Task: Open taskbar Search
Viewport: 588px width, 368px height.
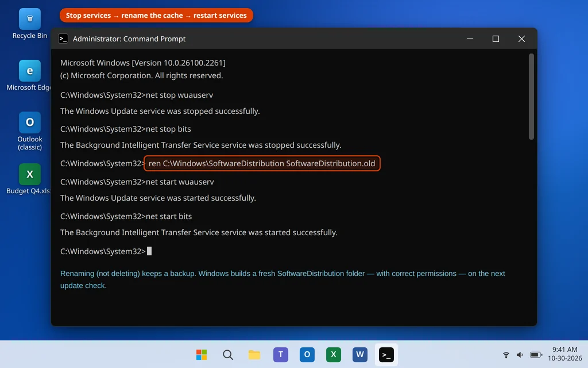Action: tap(227, 354)
